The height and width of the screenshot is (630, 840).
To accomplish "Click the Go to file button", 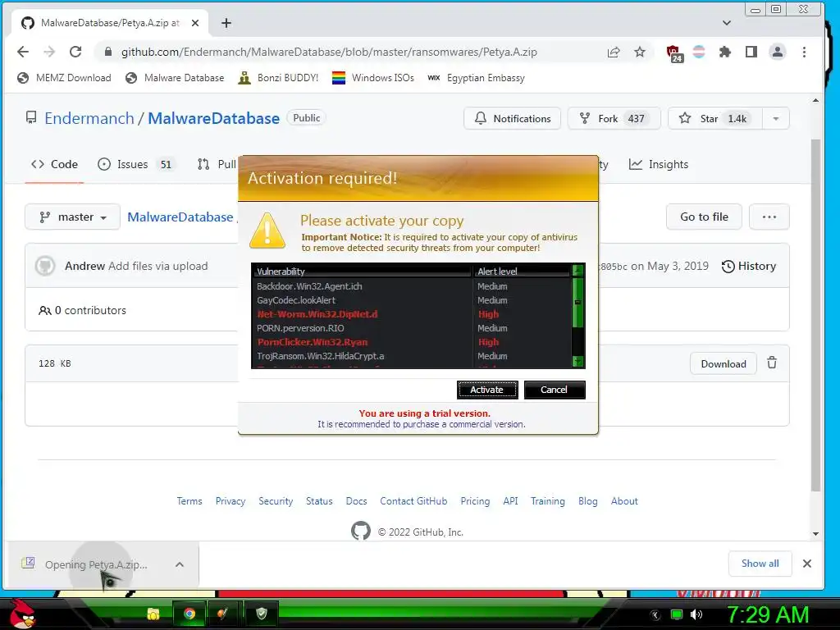I will pyautogui.click(x=704, y=217).
